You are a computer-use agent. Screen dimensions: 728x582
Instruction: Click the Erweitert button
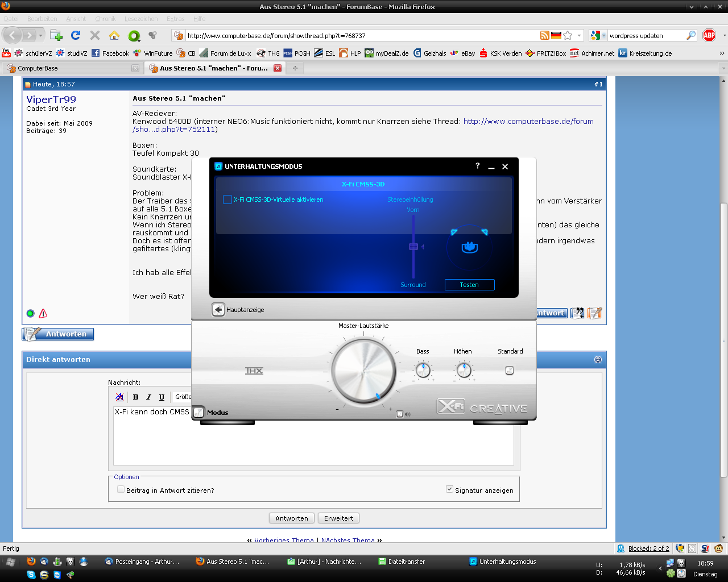tap(339, 518)
